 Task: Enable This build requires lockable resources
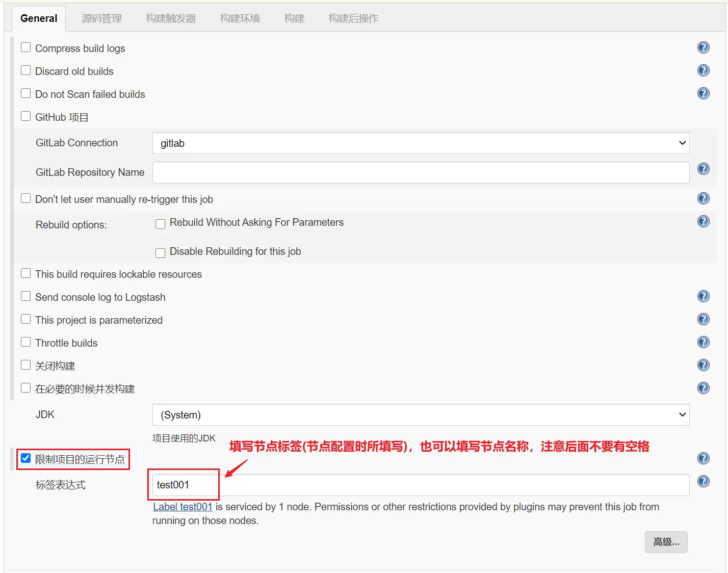pos(25,273)
